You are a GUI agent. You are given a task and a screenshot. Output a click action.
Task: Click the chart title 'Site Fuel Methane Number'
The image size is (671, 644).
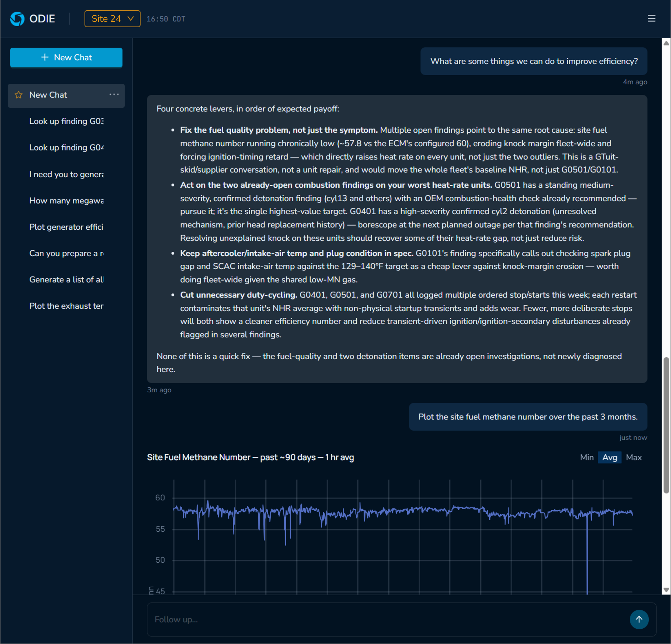point(250,458)
